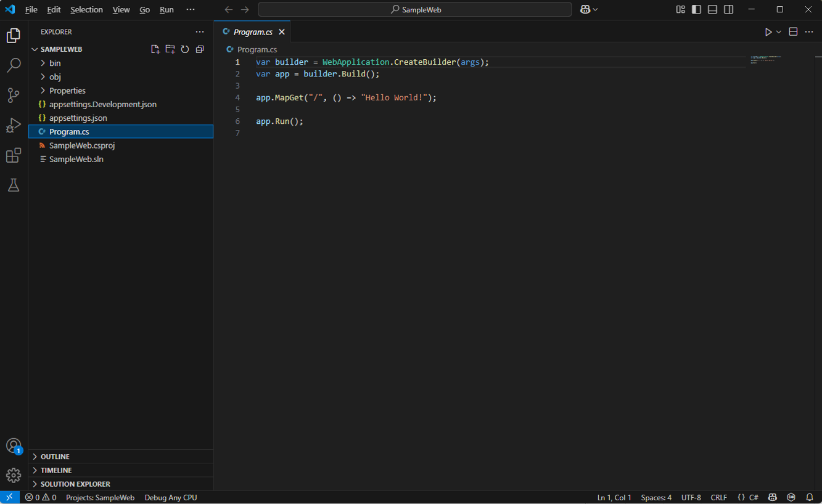
Task: Toggle the bottom panel visibility
Action: (712, 9)
